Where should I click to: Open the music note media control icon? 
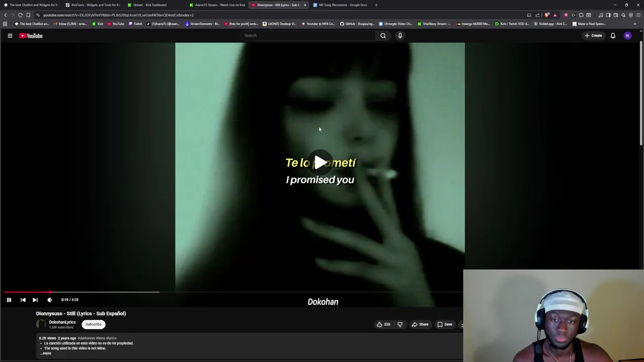tap(601, 15)
